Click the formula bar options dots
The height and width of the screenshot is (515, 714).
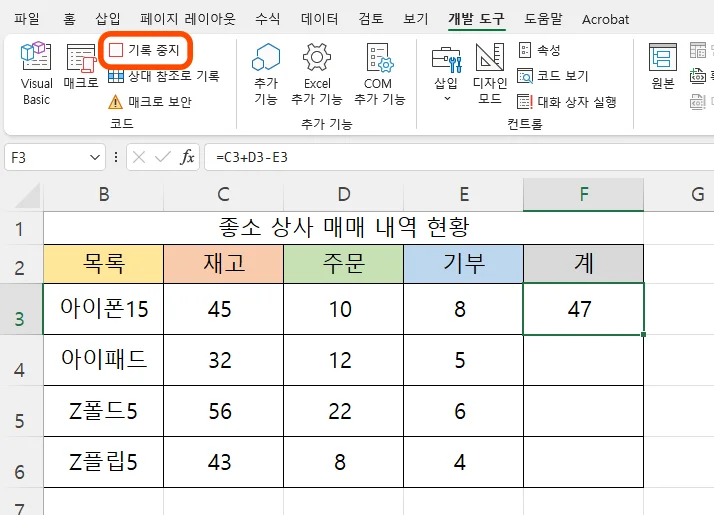[x=116, y=158]
